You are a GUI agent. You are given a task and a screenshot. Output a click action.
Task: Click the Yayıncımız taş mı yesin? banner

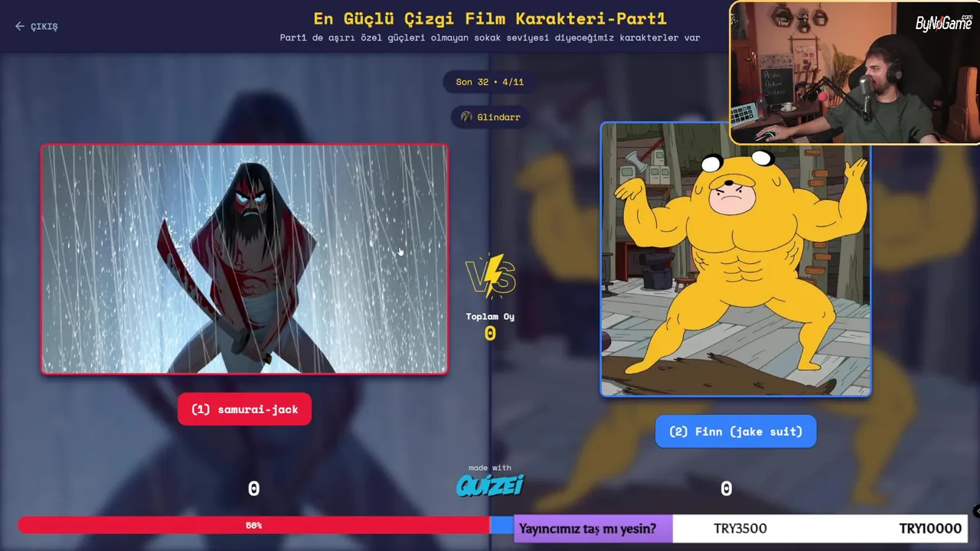point(593,529)
